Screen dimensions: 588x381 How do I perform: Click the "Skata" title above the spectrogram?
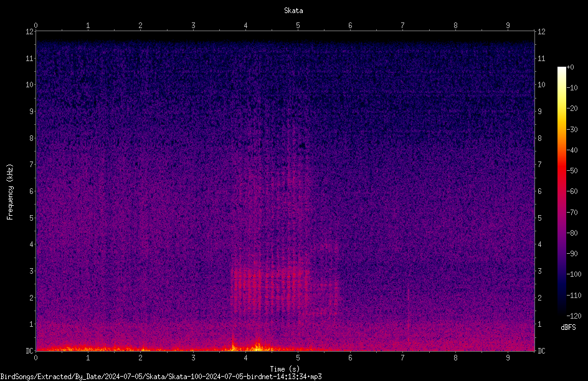point(293,11)
